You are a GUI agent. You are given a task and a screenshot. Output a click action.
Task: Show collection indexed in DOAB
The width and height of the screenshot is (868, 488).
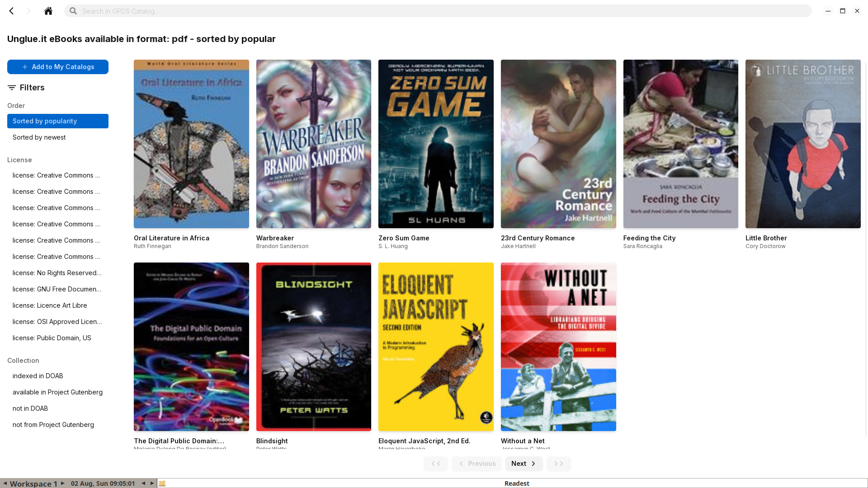coord(58,376)
